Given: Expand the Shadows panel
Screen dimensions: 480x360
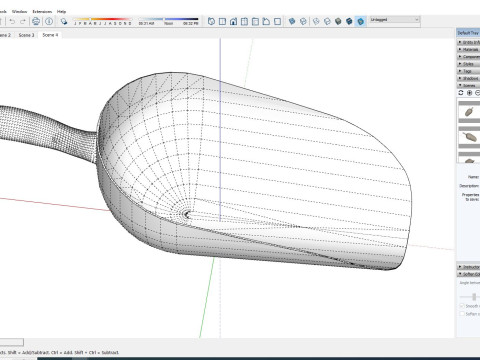Looking at the screenshot, I should click(x=469, y=78).
